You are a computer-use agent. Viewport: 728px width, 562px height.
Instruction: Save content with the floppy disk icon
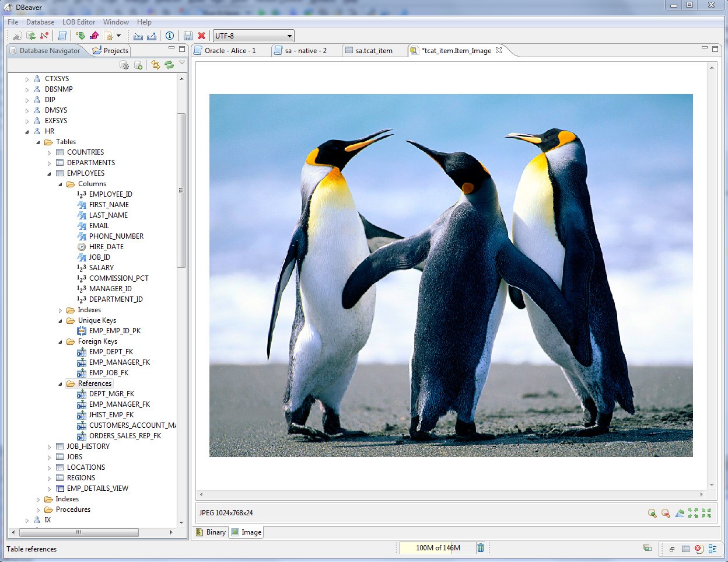pos(188,36)
